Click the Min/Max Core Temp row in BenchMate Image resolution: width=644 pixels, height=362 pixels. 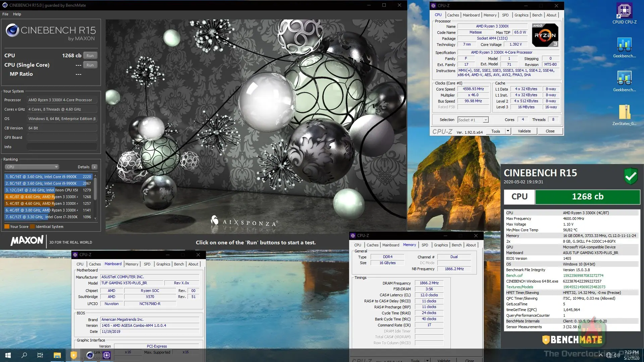pos(572,230)
